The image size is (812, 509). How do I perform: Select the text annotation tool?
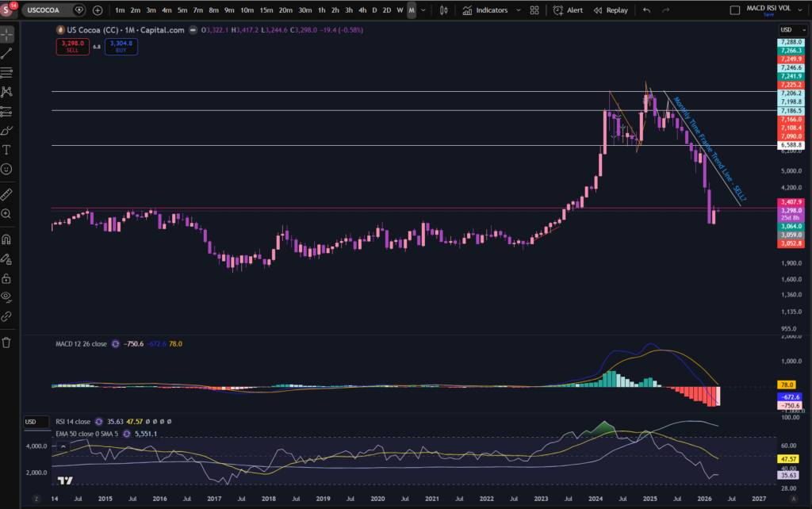point(6,150)
